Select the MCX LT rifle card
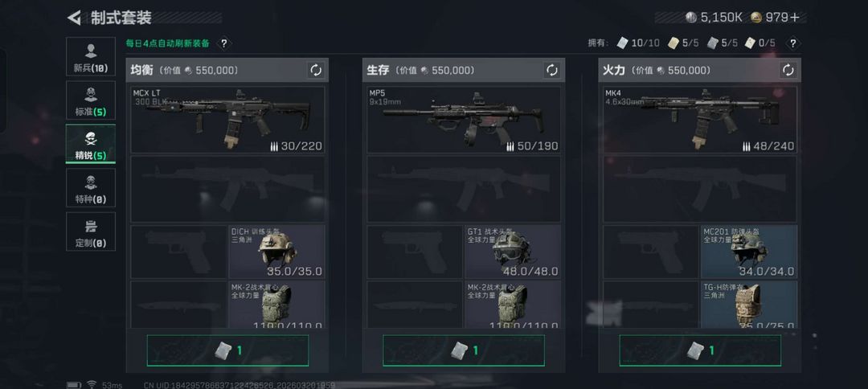This screenshot has width=868, height=389. pyautogui.click(x=227, y=120)
